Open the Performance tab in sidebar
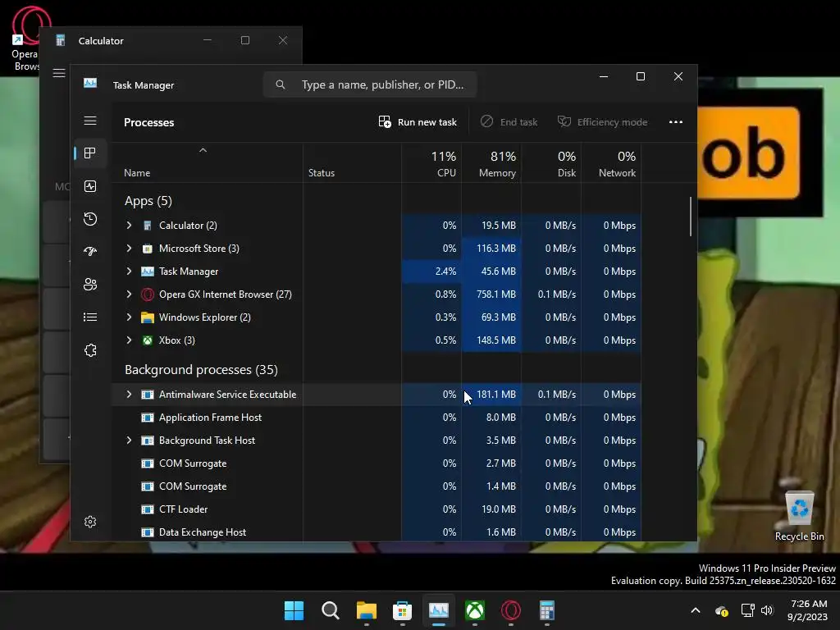The width and height of the screenshot is (840, 630). 90,186
